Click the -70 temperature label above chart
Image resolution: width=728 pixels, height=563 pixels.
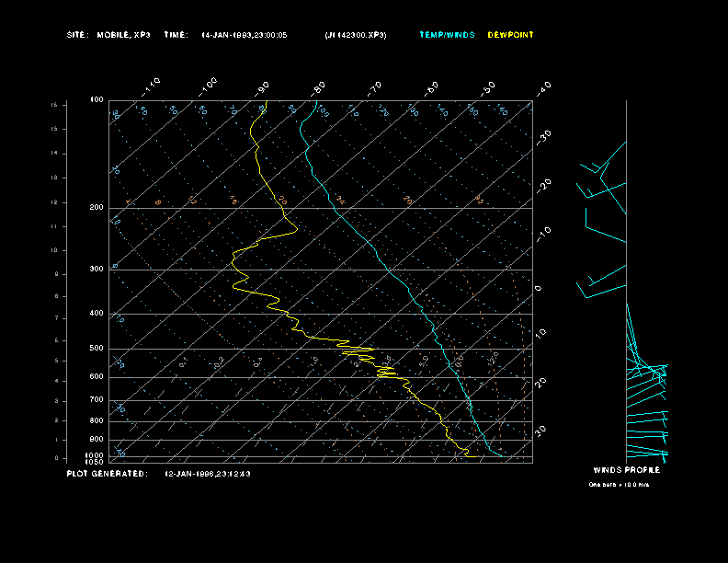tap(374, 88)
